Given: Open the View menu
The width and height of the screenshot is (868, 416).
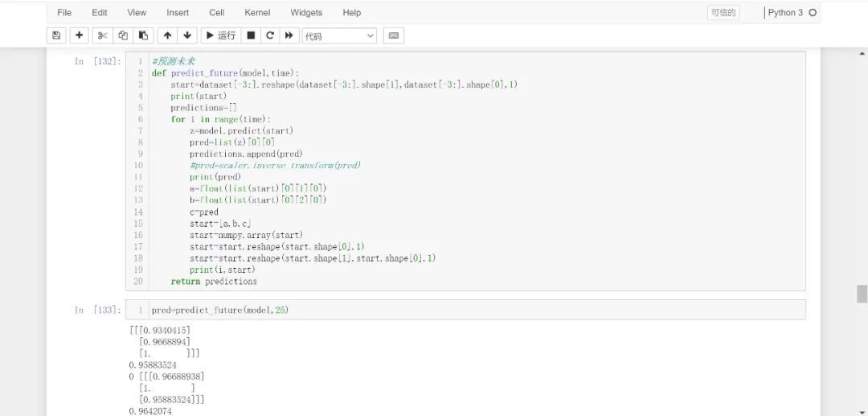Looking at the screenshot, I should click(137, 12).
